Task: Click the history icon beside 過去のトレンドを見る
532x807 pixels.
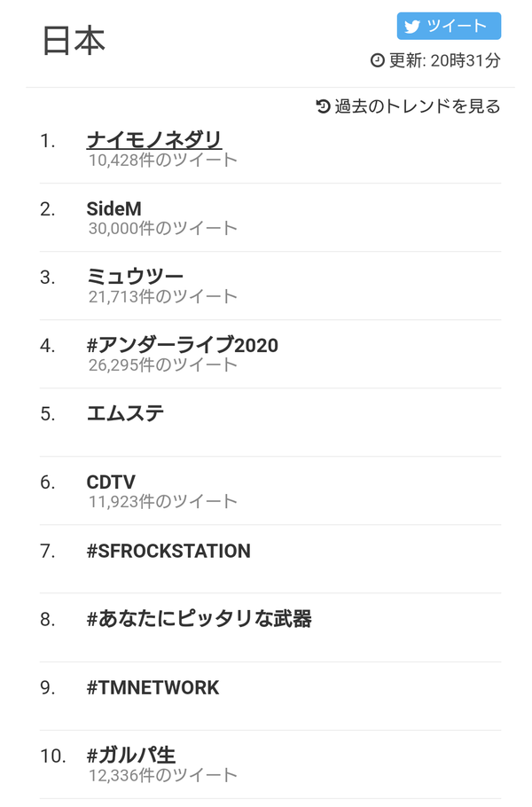Action: [323, 106]
